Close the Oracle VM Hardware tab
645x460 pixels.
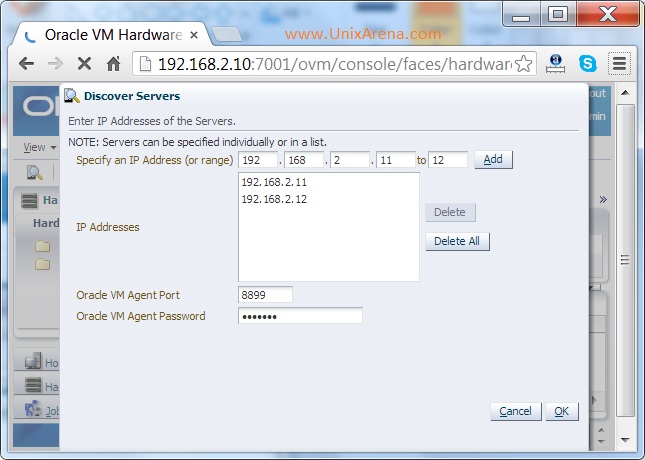(194, 35)
